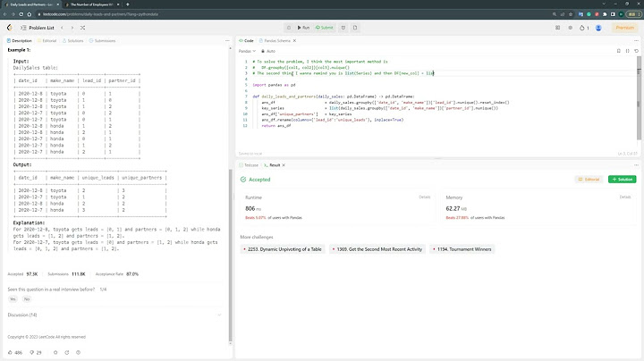Select the Code tab
This screenshot has height=361, width=644.
247,40
